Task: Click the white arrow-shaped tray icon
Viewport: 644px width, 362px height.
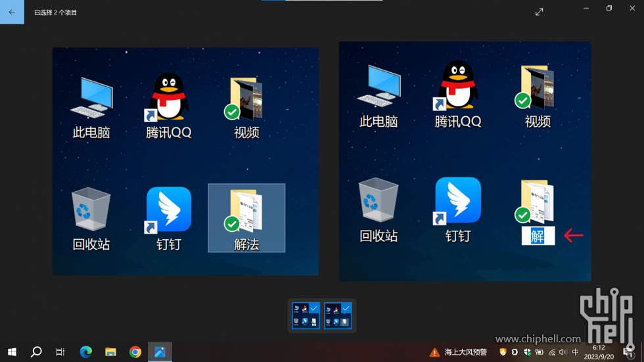Action: point(515,352)
